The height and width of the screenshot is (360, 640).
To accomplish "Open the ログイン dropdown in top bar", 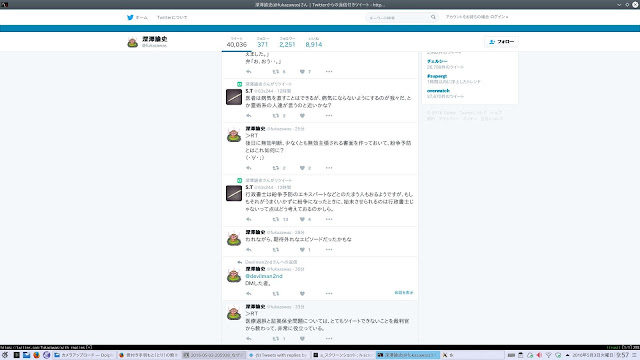I will click(499, 17).
